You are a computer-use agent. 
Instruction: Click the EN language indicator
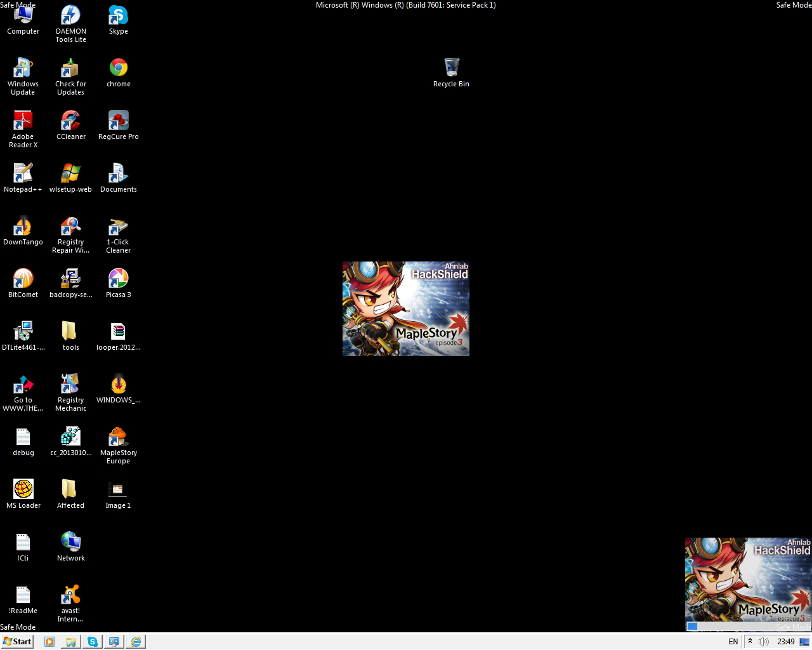click(733, 642)
